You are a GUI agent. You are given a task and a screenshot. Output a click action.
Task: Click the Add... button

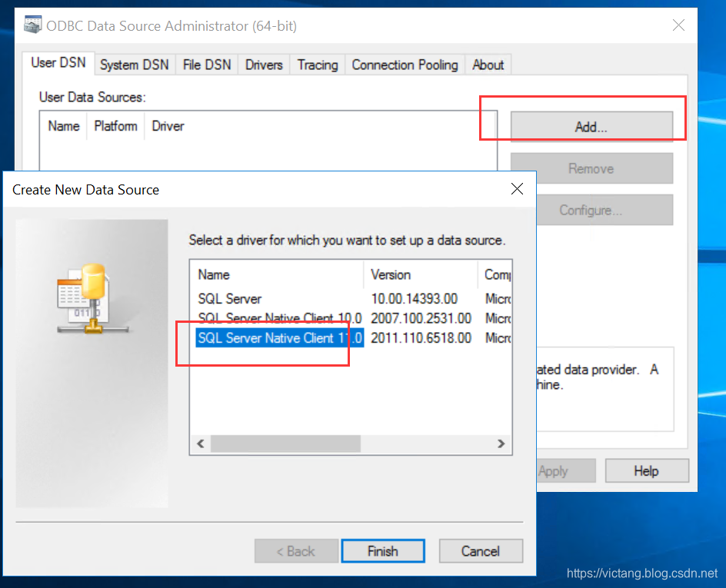pyautogui.click(x=591, y=126)
